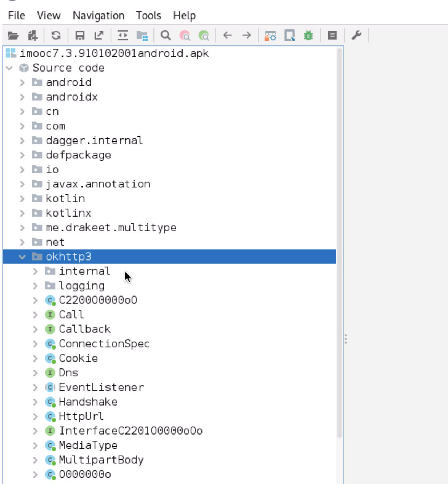Click the Cookie class icon

50,358
